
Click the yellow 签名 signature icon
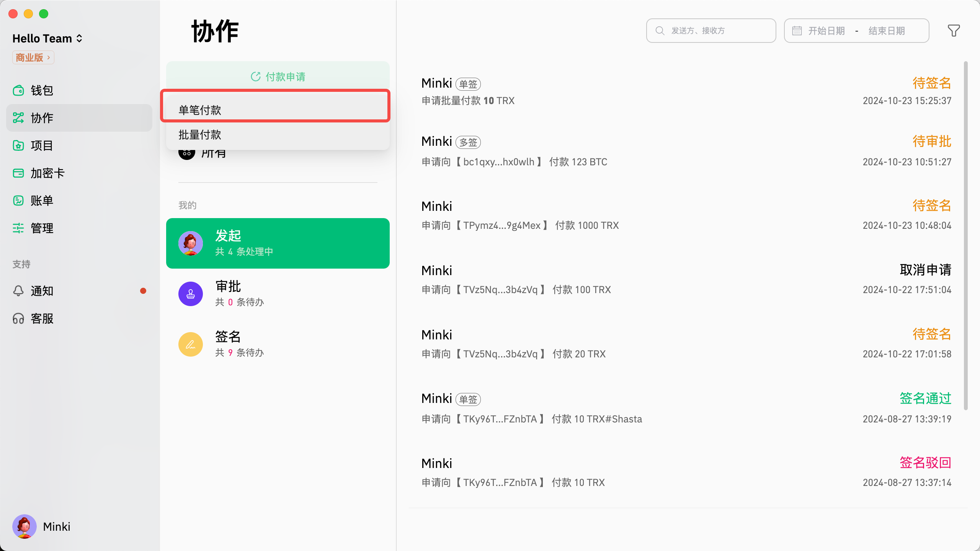[x=190, y=344]
